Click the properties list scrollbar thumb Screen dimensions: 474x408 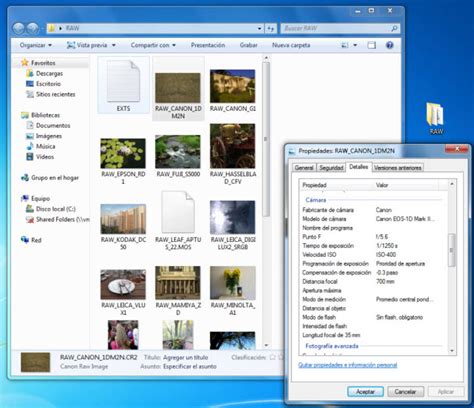[452, 250]
